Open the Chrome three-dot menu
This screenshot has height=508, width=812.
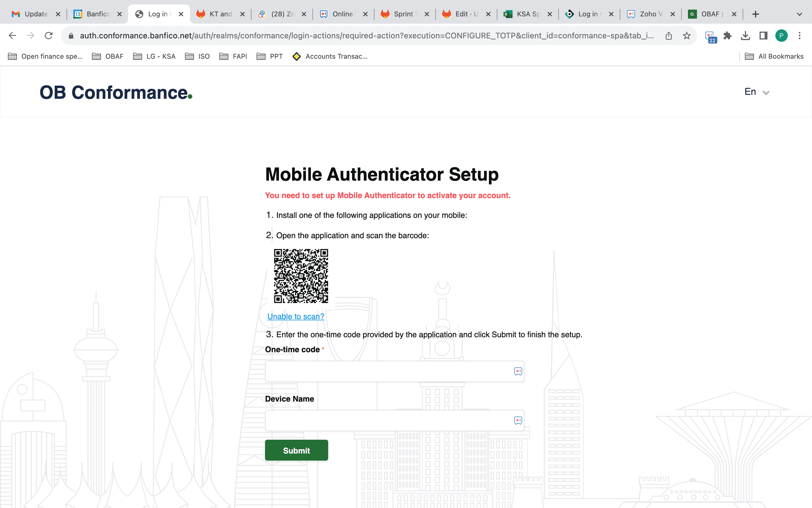click(x=800, y=36)
